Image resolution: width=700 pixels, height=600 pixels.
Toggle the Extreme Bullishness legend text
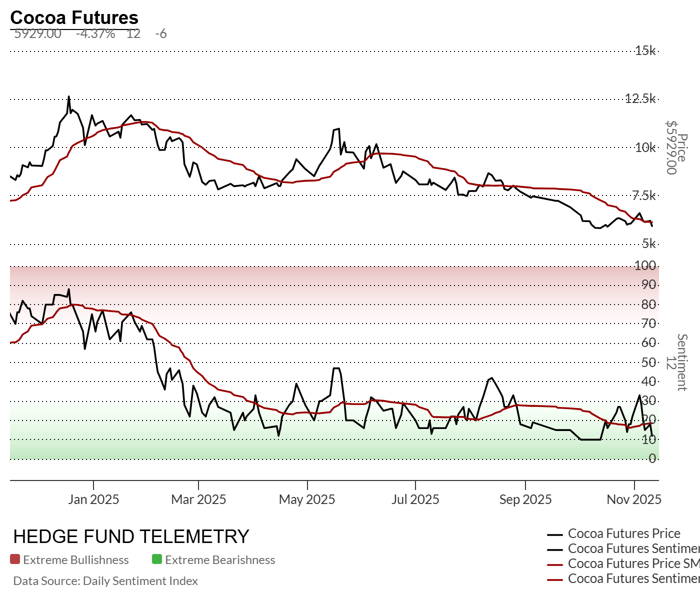[76, 560]
